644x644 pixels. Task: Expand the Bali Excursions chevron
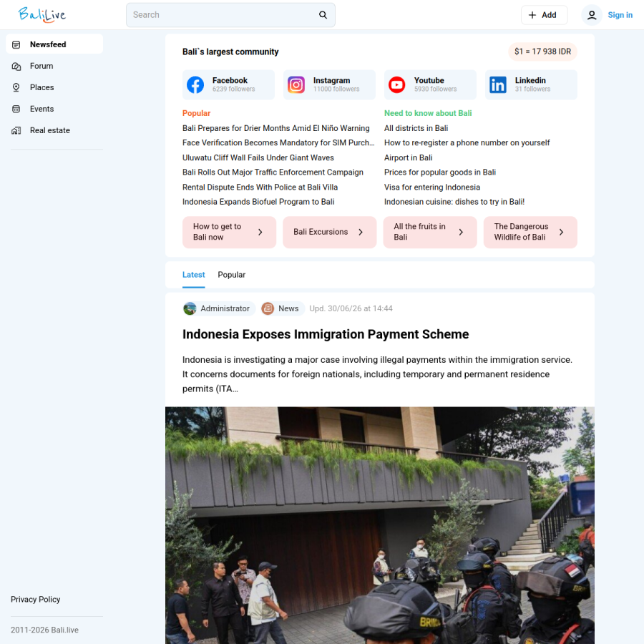coord(361,232)
